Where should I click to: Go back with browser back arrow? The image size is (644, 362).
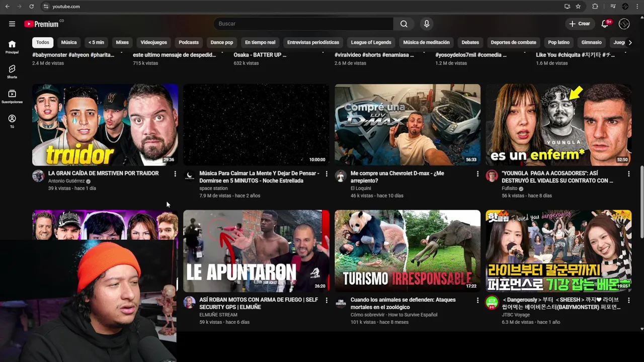click(x=7, y=7)
